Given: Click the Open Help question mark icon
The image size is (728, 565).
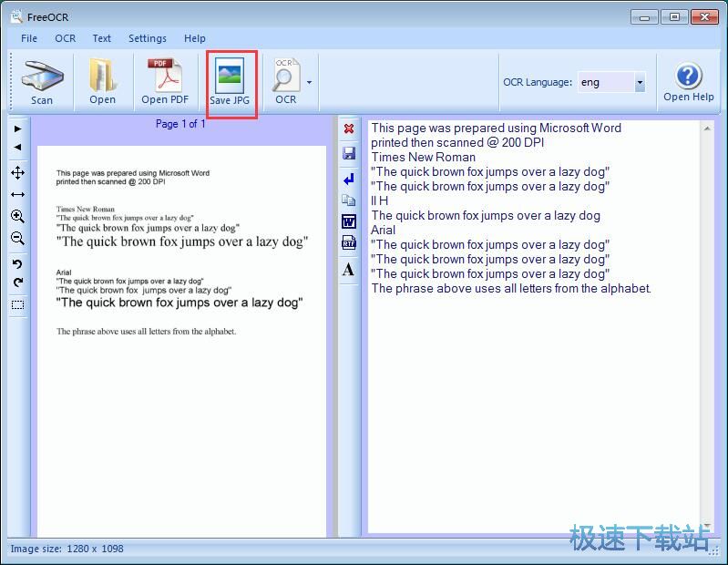Looking at the screenshot, I should point(688,77).
